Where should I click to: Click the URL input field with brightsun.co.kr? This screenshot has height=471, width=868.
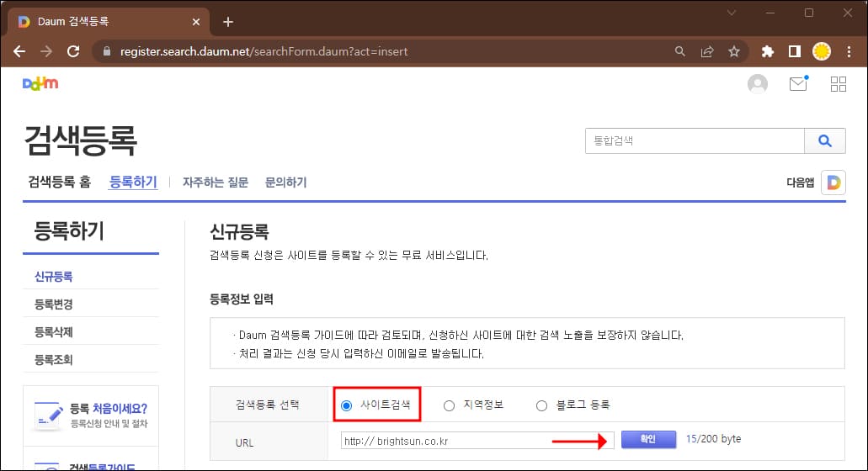[477, 441]
